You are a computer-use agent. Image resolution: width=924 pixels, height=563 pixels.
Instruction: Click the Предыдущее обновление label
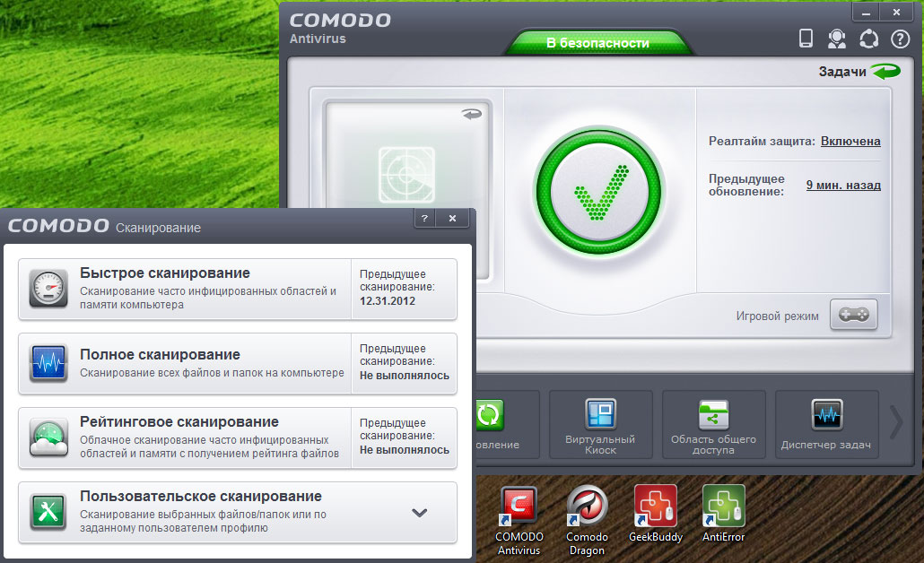tap(746, 185)
